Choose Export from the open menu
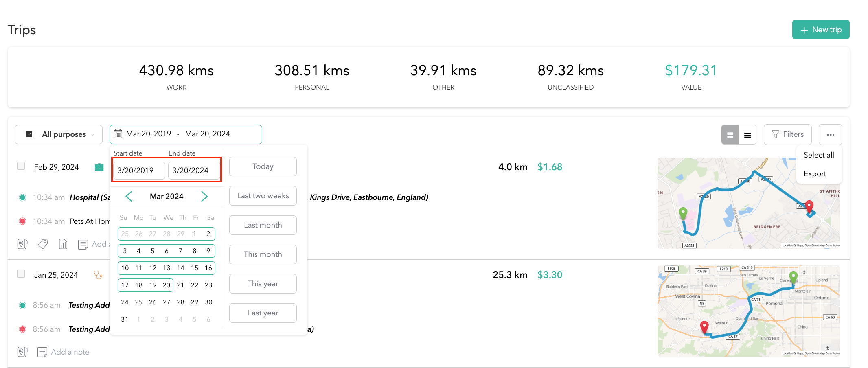Image resolution: width=868 pixels, height=368 pixels. pyautogui.click(x=815, y=173)
